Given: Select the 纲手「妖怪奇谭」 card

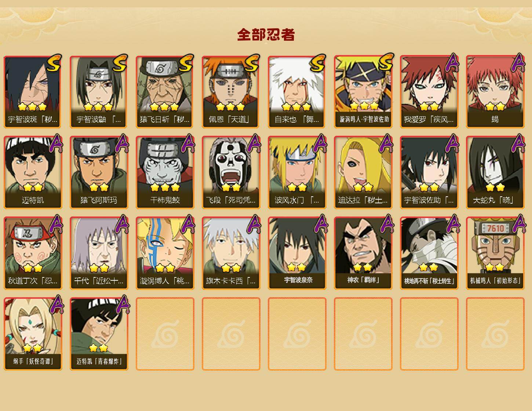Looking at the screenshot, I should pyautogui.click(x=33, y=334).
